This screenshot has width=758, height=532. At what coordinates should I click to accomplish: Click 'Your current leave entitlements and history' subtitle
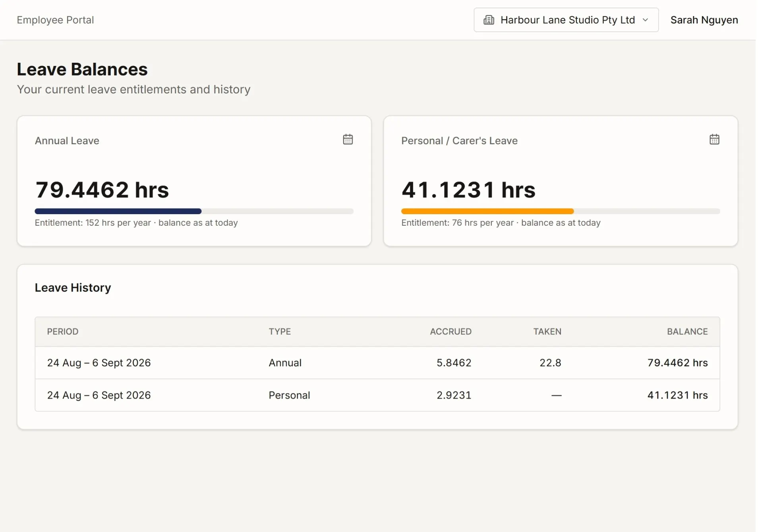[133, 89]
